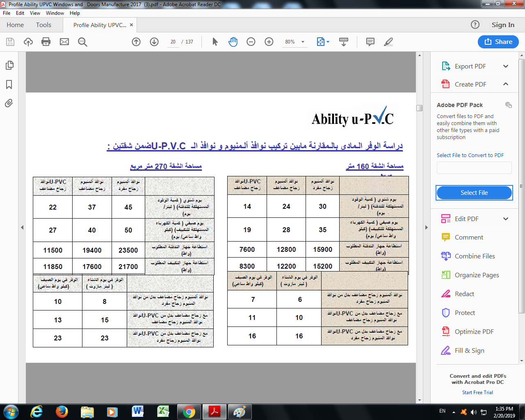
Task: Click the empty file selection box
Action: point(474,168)
